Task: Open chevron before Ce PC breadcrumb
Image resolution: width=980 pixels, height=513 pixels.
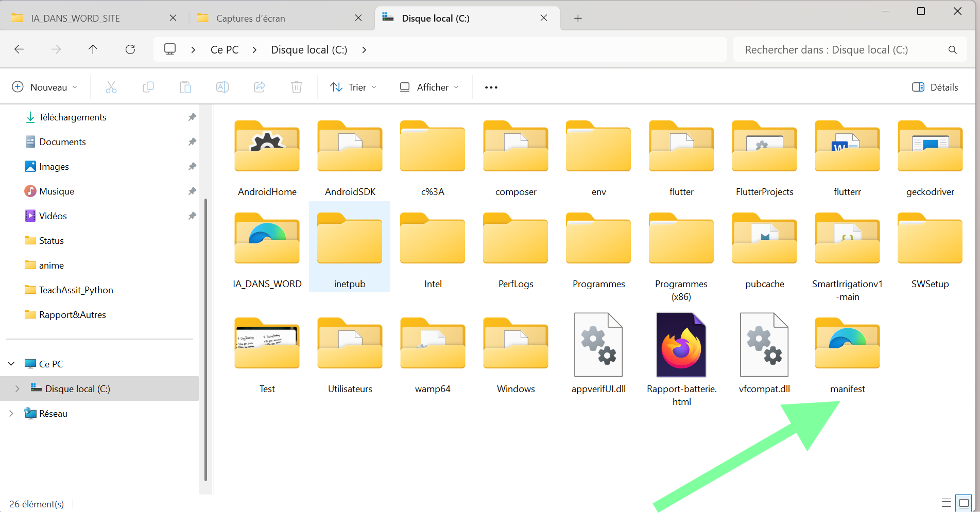Action: tap(193, 50)
